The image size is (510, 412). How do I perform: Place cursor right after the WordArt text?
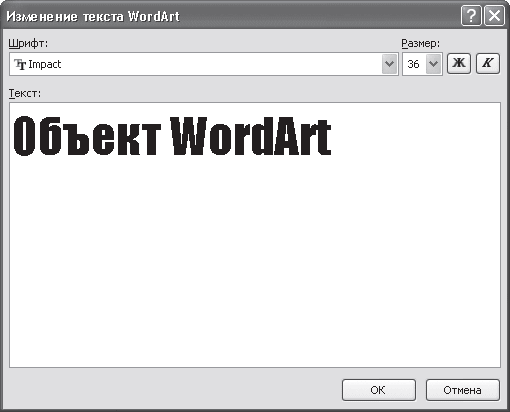coord(333,136)
